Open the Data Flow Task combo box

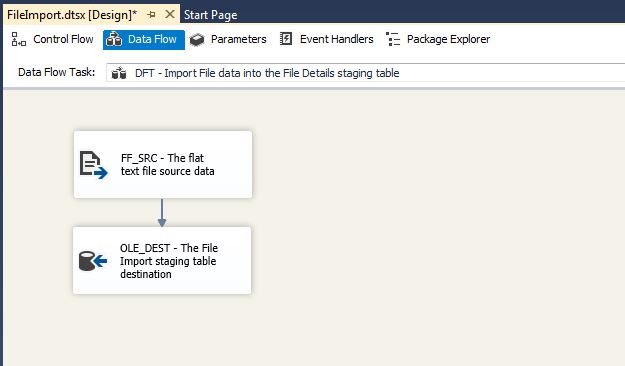365,73
